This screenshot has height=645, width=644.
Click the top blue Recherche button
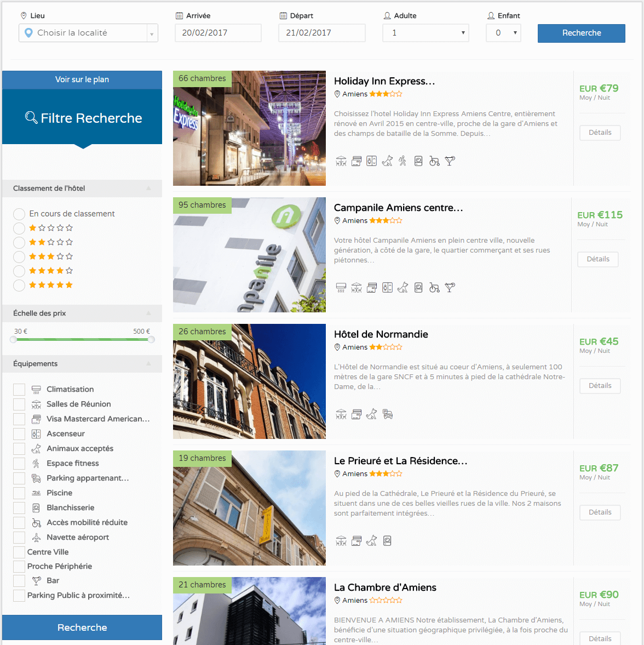(x=582, y=33)
